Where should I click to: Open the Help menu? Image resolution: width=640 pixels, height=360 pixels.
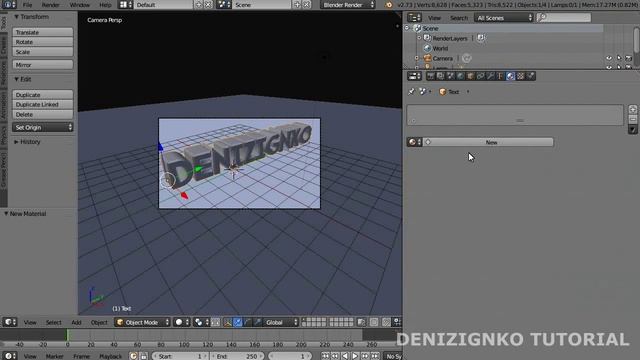coord(105,5)
